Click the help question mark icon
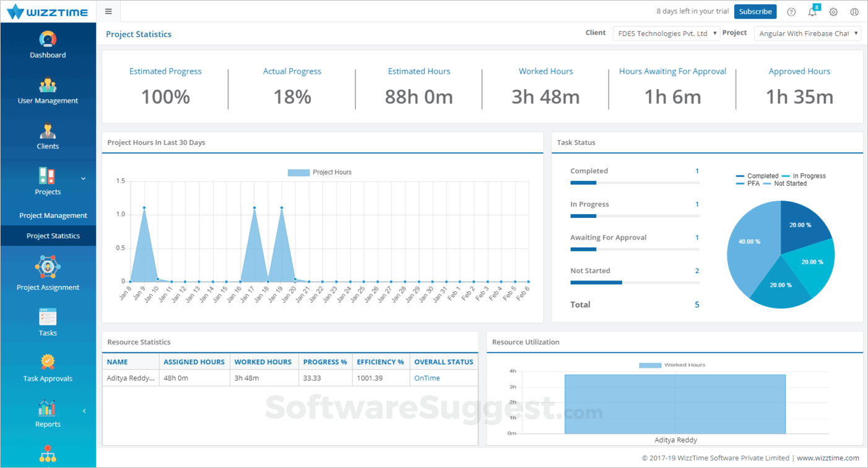The image size is (868, 468). [x=791, y=12]
